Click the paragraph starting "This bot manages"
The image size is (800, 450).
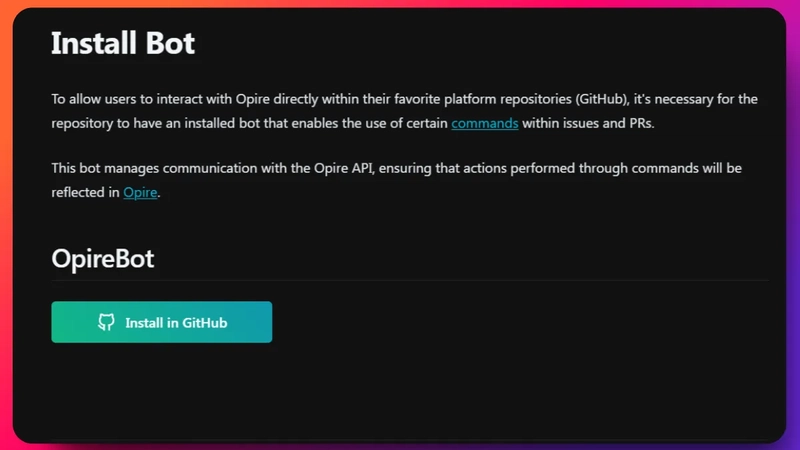point(396,180)
